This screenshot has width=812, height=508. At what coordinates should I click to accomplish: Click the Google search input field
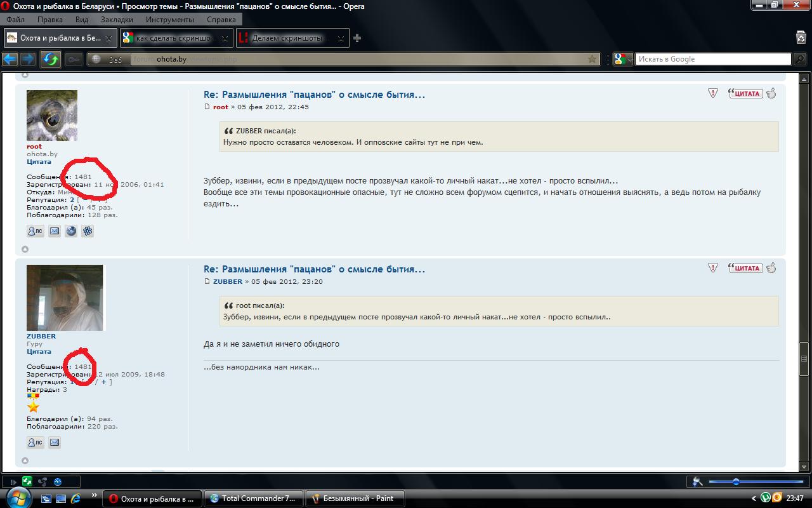tap(712, 59)
